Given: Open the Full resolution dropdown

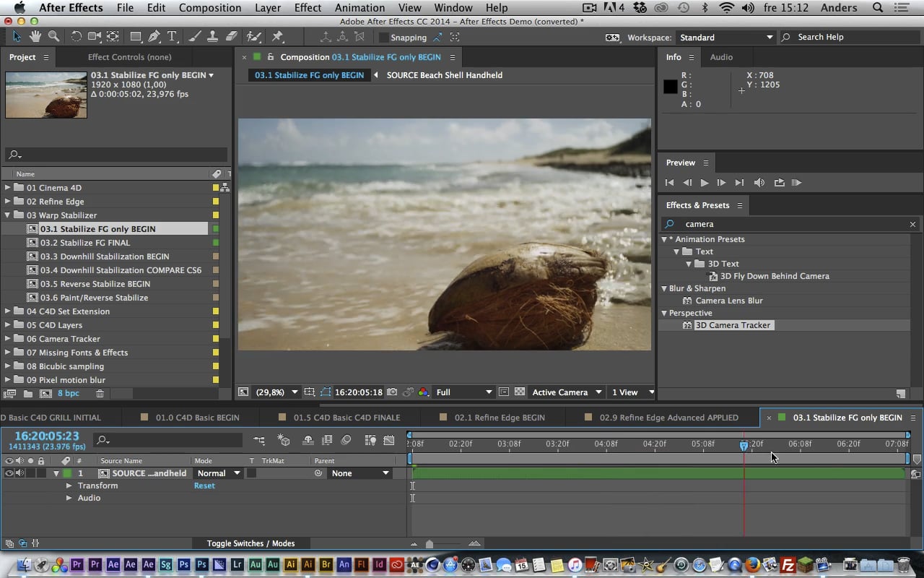Looking at the screenshot, I should 464,392.
